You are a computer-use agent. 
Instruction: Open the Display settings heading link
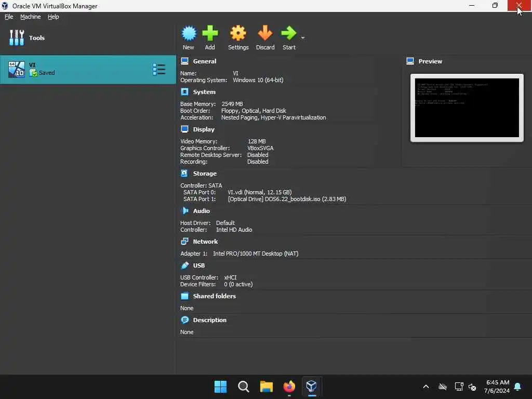[204, 129]
